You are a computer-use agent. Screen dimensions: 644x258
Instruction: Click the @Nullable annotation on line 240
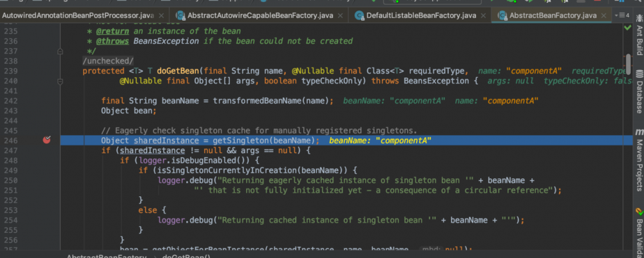click(x=141, y=81)
